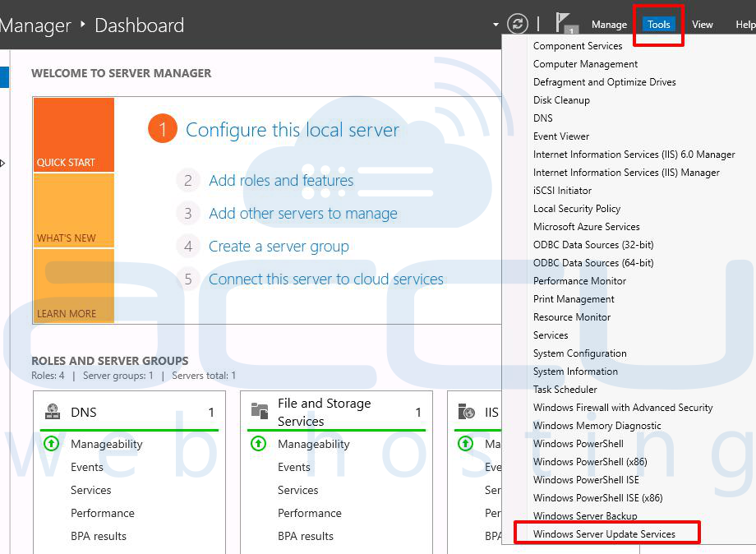The image size is (756, 554).
Task: Click File and Storage Services role icon
Action: click(x=260, y=411)
